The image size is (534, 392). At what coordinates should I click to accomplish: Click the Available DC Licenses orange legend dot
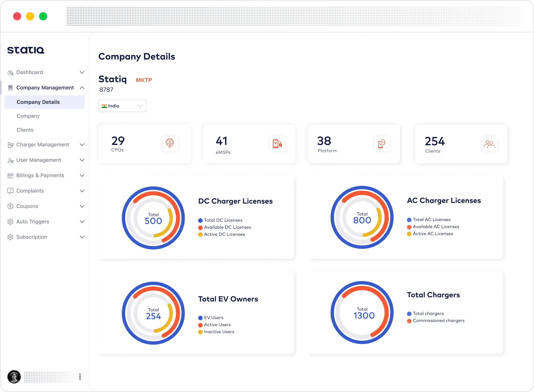[x=200, y=228]
